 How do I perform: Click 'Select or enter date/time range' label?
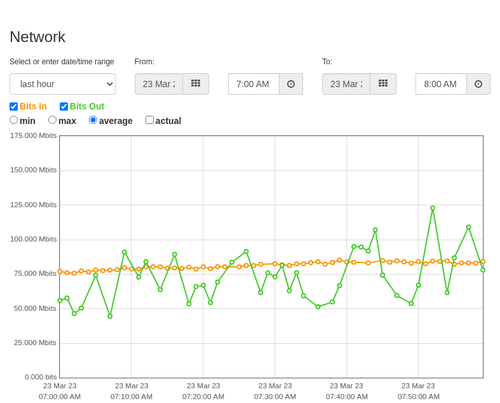pyautogui.click(x=62, y=62)
